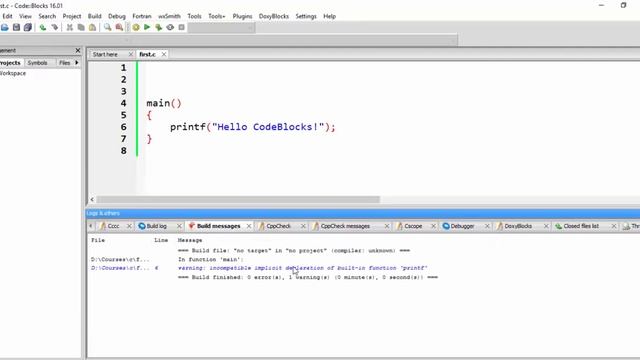Open the build target dropdown in toolbar
Viewport: 640px width, 360px height.
(x=221, y=27)
